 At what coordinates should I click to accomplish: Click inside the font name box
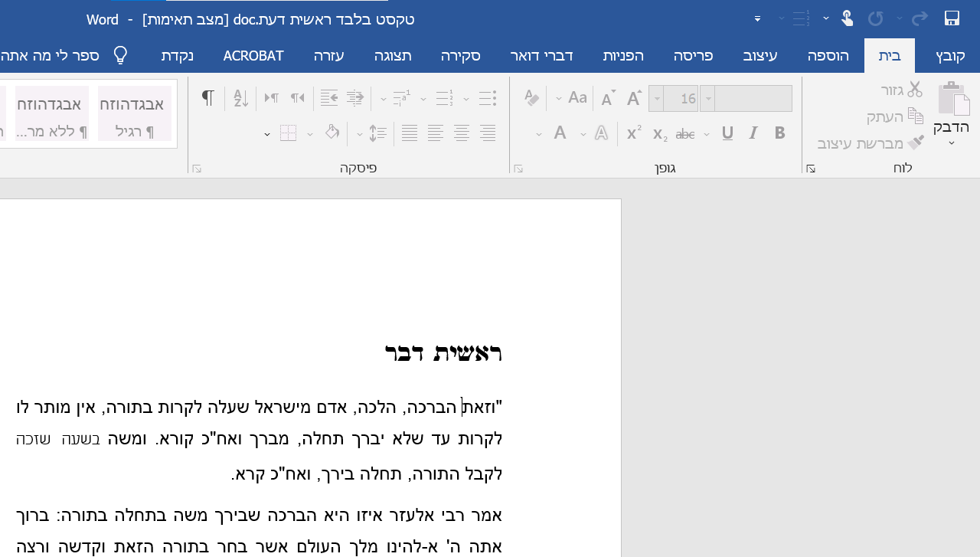pyautogui.click(x=753, y=99)
